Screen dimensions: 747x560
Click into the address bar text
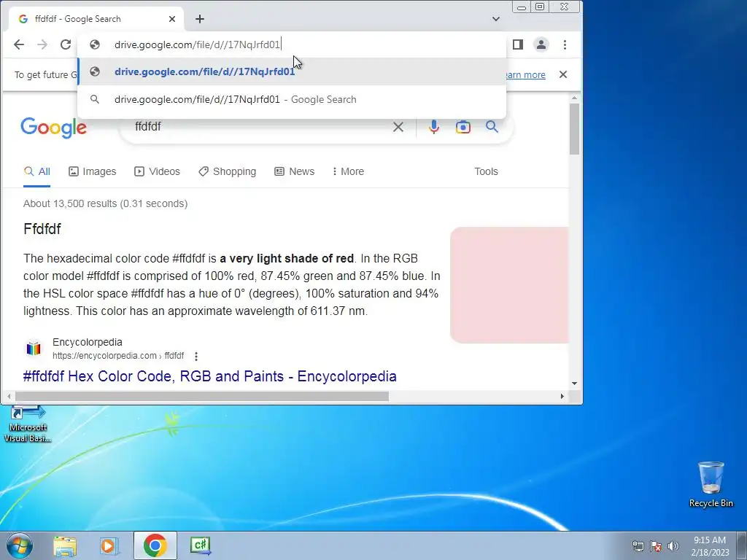click(x=197, y=44)
